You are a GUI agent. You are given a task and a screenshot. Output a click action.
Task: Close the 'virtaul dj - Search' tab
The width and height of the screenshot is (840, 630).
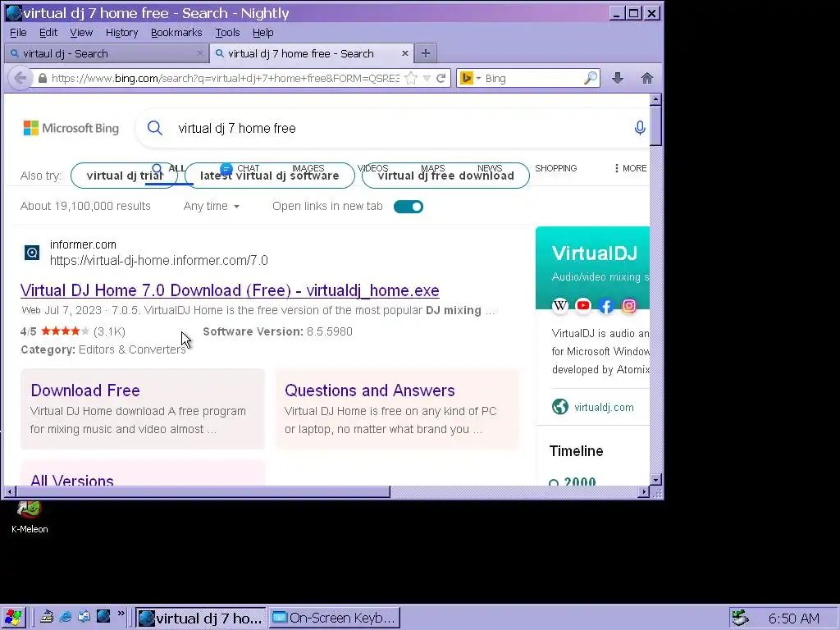200,53
